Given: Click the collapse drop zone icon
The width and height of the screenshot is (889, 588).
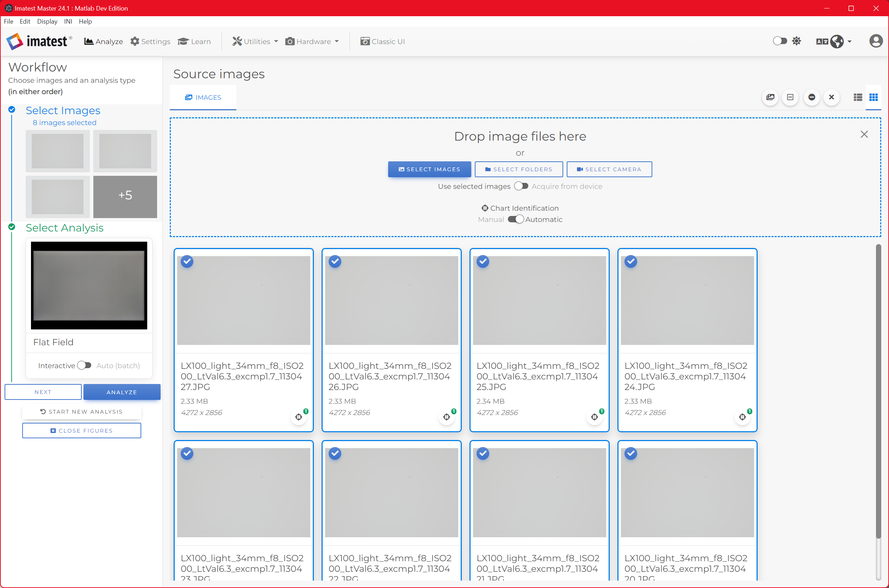Looking at the screenshot, I should pos(790,98).
